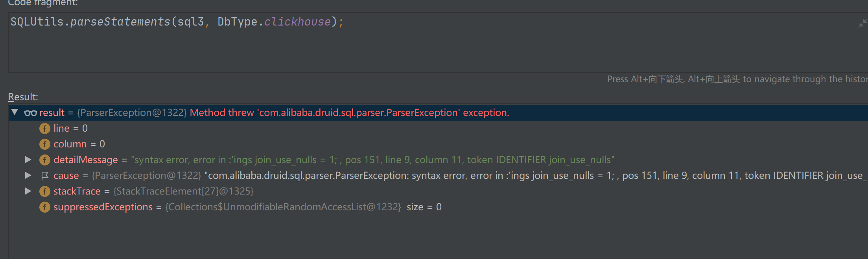Click the f field icon beside column
Image resolution: width=868 pixels, height=259 pixels.
tap(45, 144)
